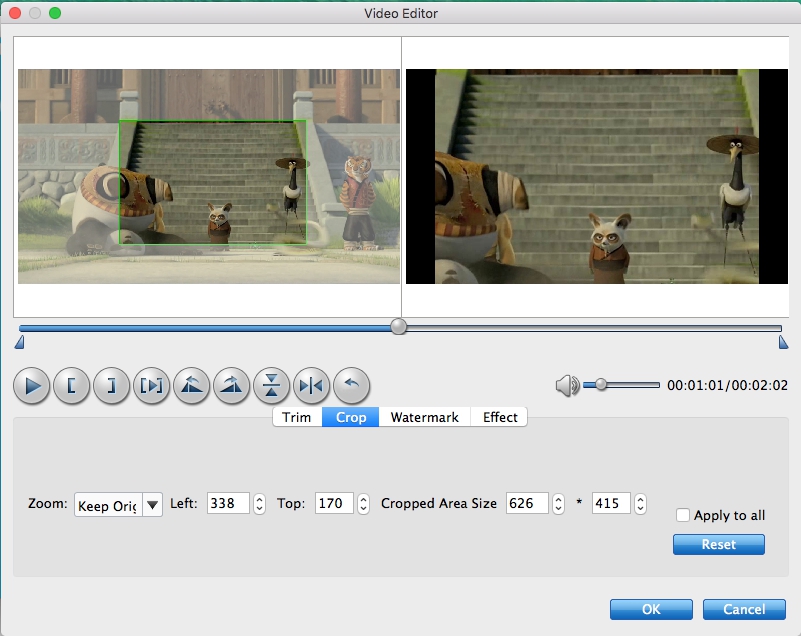Set trim end with right bracket button
The height and width of the screenshot is (636, 801).
pos(111,386)
